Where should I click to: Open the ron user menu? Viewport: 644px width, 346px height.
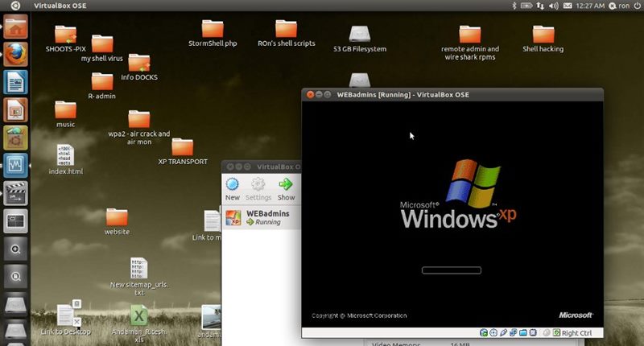[x=619, y=6]
